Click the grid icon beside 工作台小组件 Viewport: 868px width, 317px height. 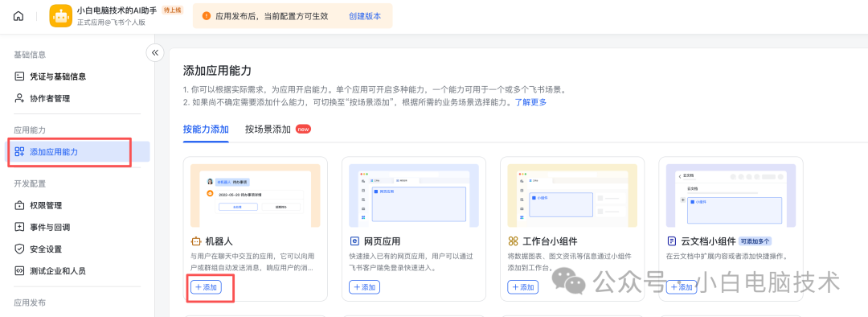click(513, 241)
